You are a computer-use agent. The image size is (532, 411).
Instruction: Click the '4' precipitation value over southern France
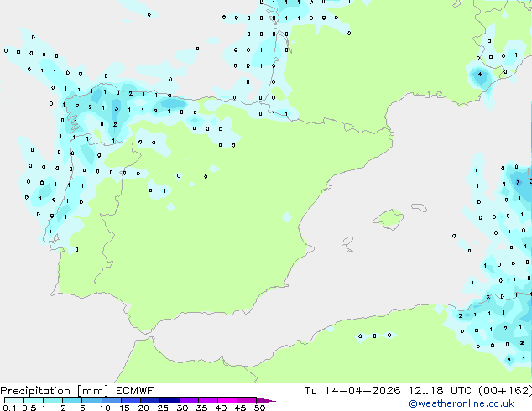[x=480, y=74]
